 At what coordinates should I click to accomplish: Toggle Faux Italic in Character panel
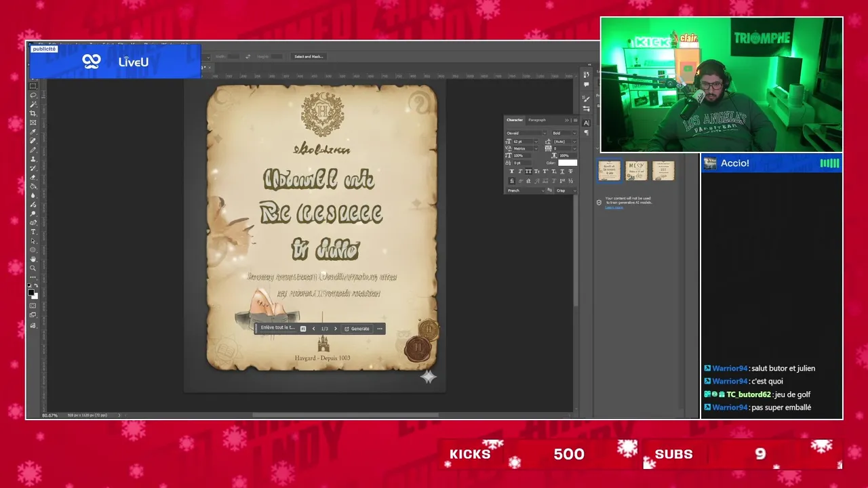520,171
